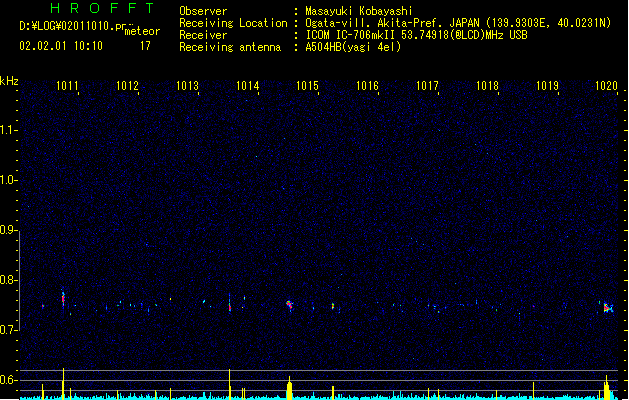629x400 pixels.
Task: Click the 'Observer' field label
Action: click(x=203, y=11)
